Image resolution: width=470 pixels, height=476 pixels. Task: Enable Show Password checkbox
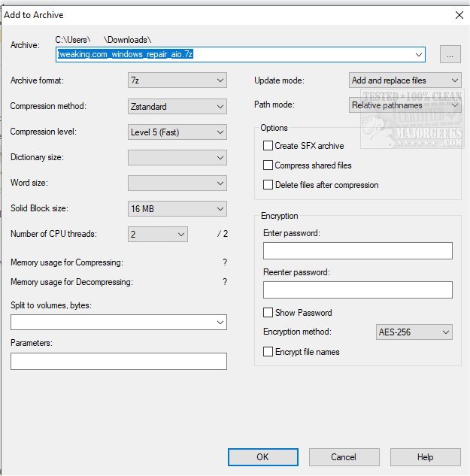coord(268,313)
